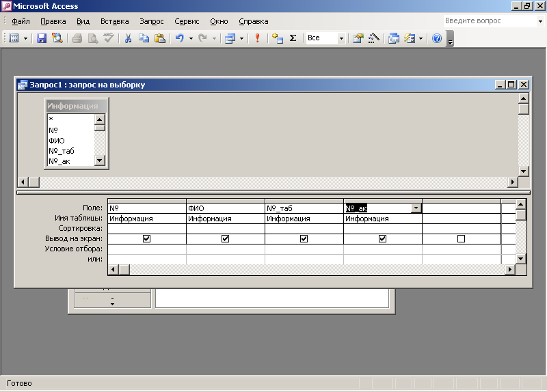Open the Правка menu
The height and width of the screenshot is (392, 547).
click(x=53, y=21)
